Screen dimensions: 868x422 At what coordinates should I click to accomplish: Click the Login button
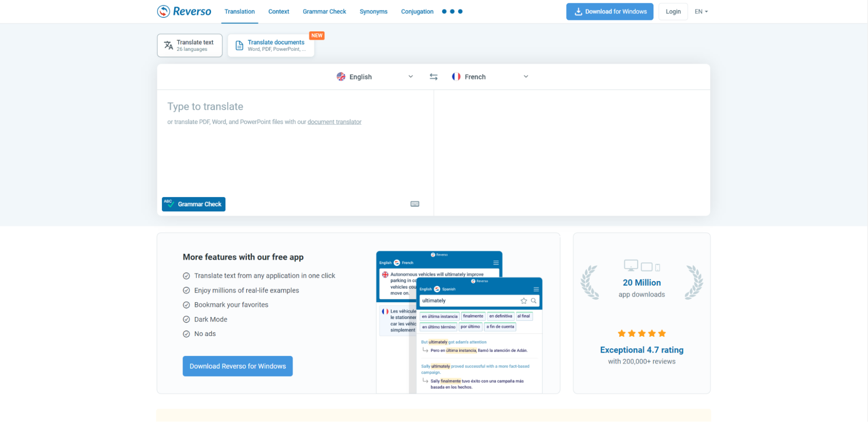[x=673, y=12]
